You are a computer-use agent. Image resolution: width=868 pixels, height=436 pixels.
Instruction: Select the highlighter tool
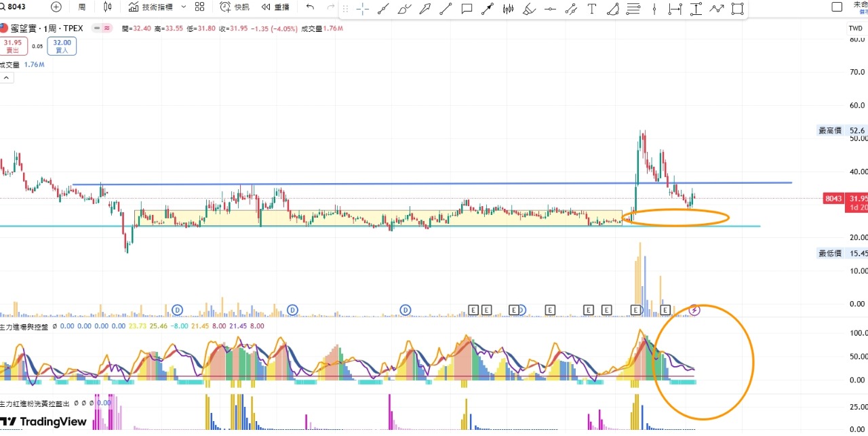(x=530, y=9)
